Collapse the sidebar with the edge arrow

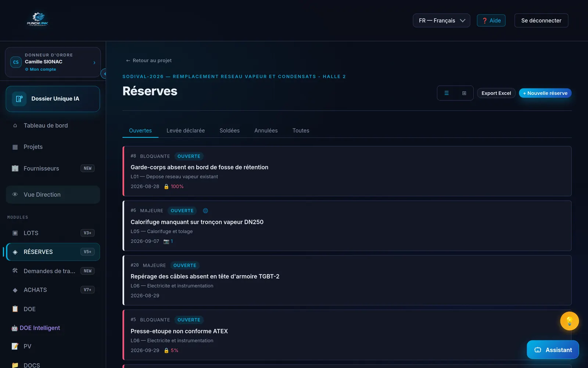tap(104, 74)
